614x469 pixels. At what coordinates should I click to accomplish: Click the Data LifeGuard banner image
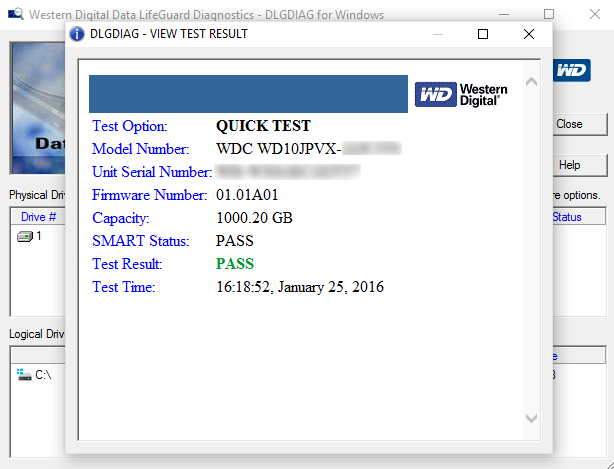click(38, 108)
